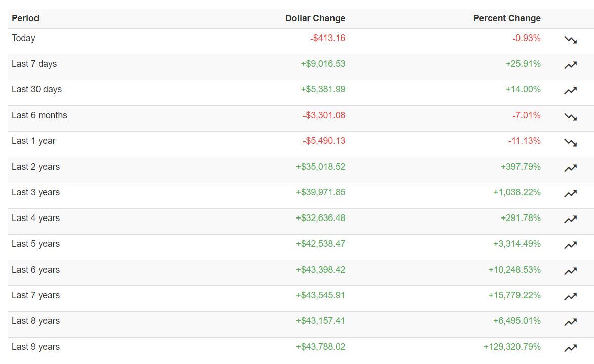Click the uptrend icon for Last 7 years

(570, 297)
